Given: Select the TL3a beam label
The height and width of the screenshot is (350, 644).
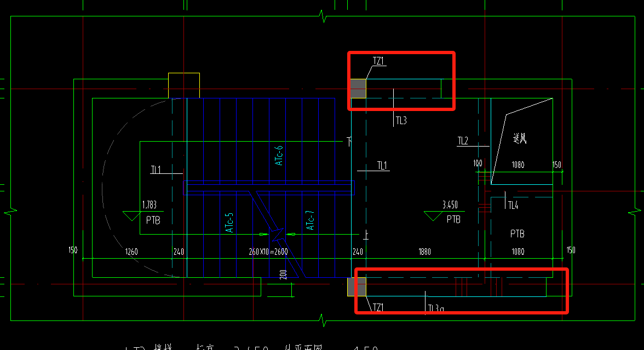Looking at the screenshot, I should tap(436, 308).
